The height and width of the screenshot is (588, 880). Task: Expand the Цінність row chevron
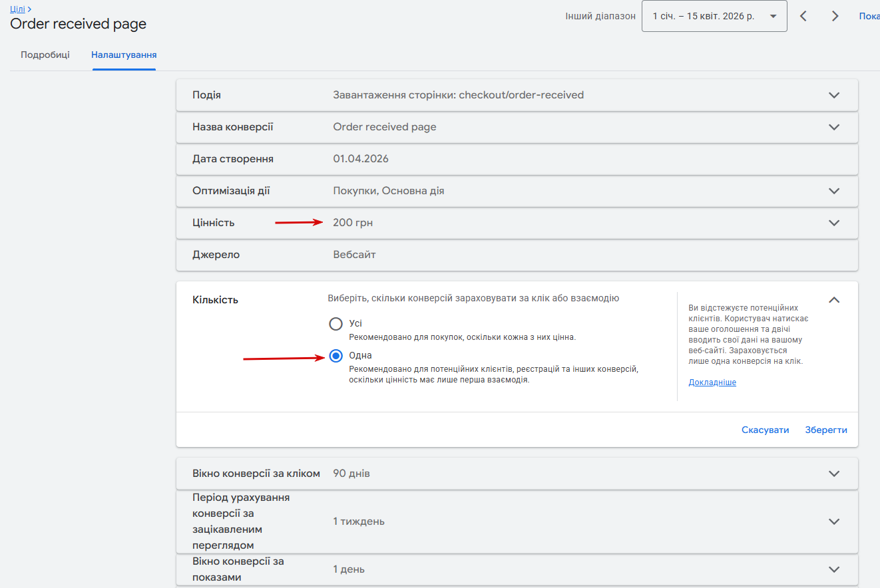point(834,223)
